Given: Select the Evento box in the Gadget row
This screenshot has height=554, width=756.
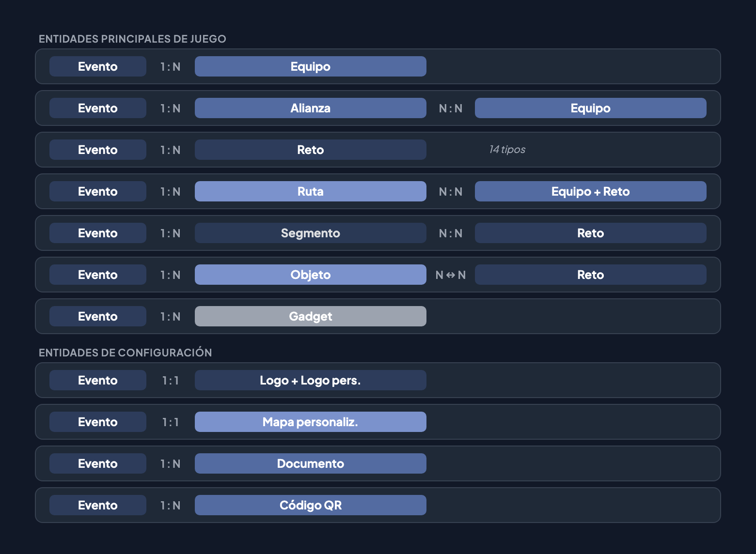Looking at the screenshot, I should (x=97, y=316).
